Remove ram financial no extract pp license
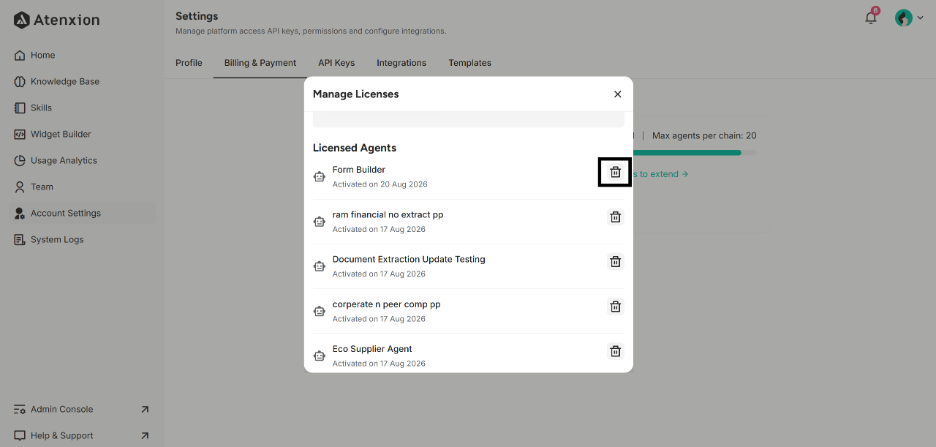Viewport: 936px width, 447px height. (x=615, y=217)
